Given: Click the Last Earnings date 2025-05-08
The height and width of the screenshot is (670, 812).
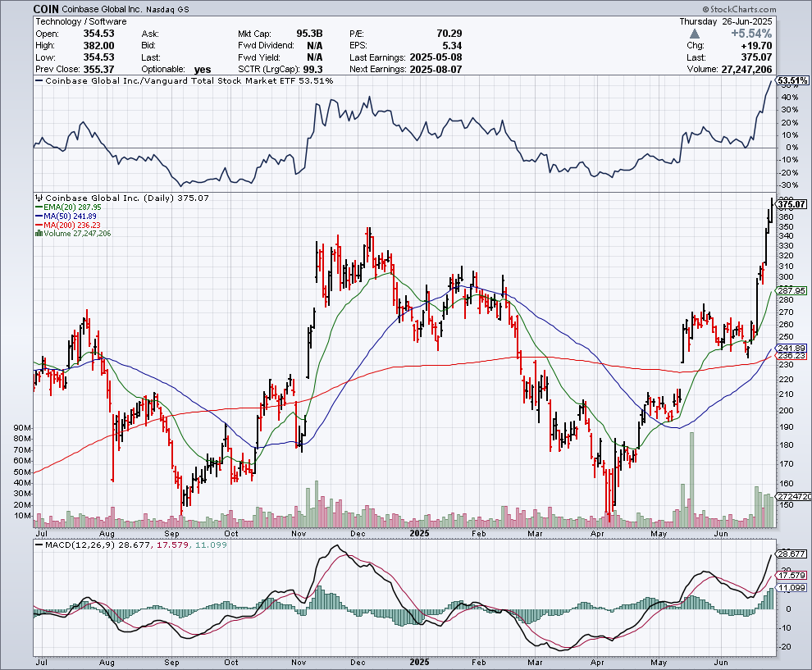Looking at the screenshot, I should 436,57.
